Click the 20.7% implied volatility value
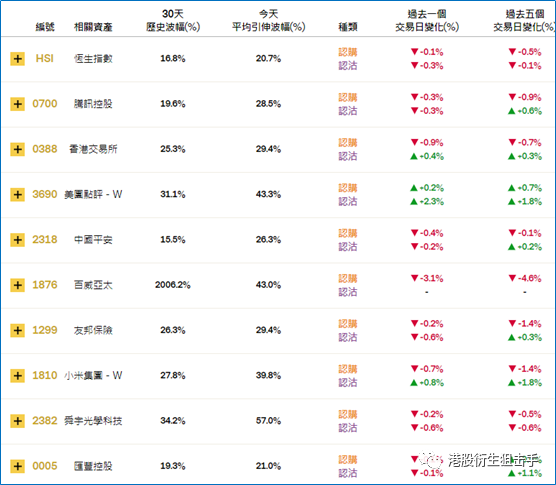Viewport: 556px width, 485px height. pyautogui.click(x=268, y=58)
